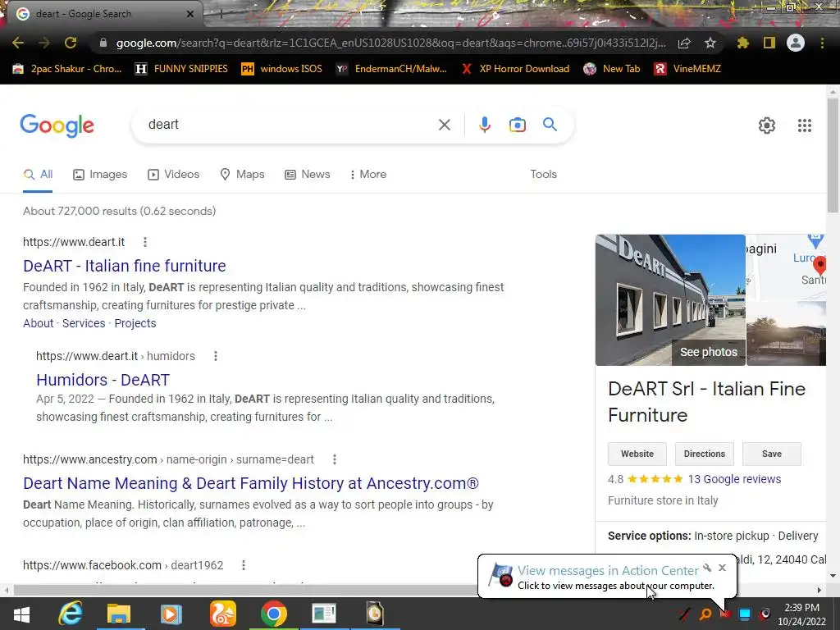Follow the Projects sitelink
The image size is (840, 630).
tap(135, 323)
